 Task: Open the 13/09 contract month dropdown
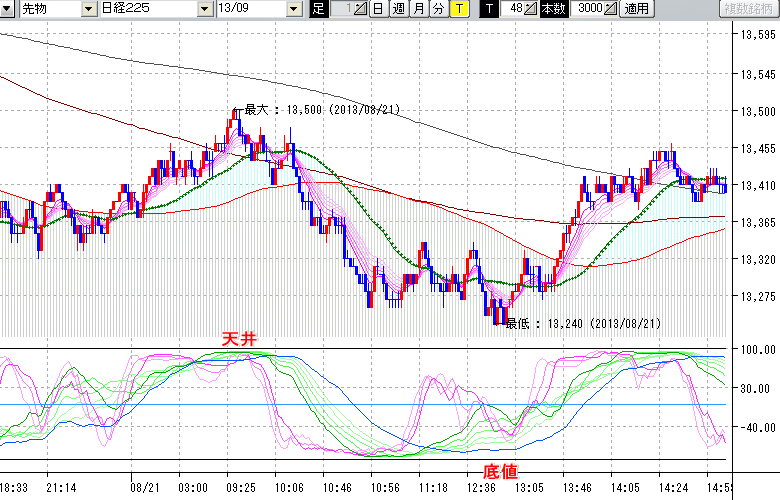tap(293, 9)
